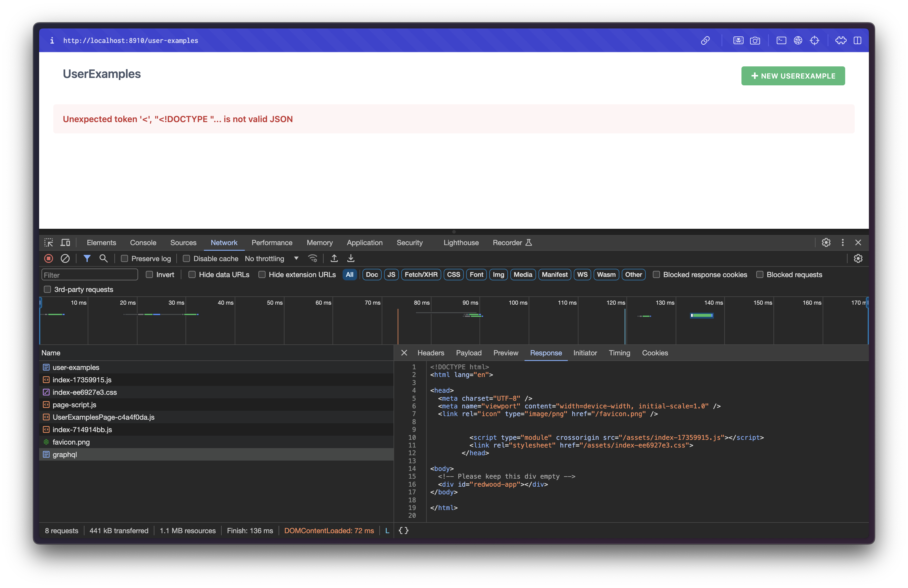Screen dimensions: 908x588
Task: Open network conditions wifi icon
Action: tap(312, 258)
